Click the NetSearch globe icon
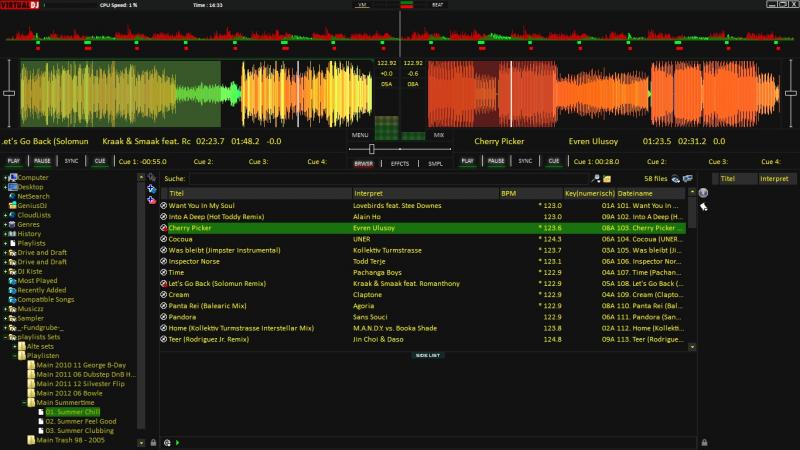This screenshot has width=800, height=450. (12, 196)
